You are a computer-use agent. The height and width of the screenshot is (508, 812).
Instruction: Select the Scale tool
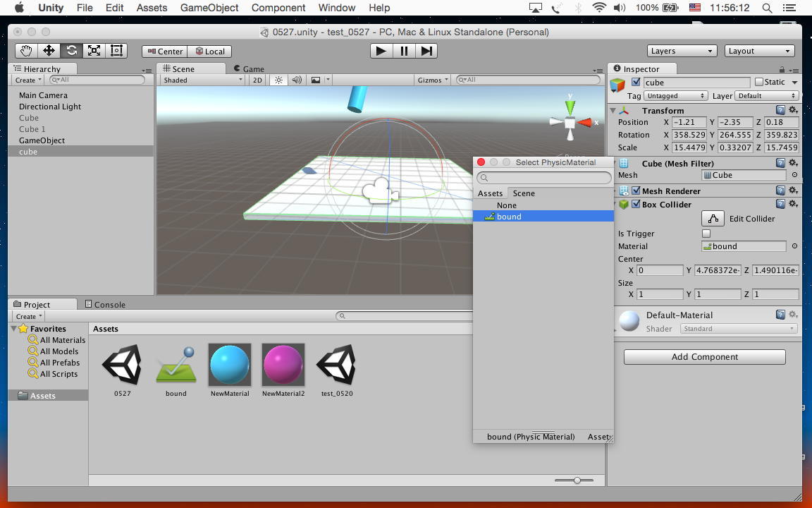pos(94,51)
